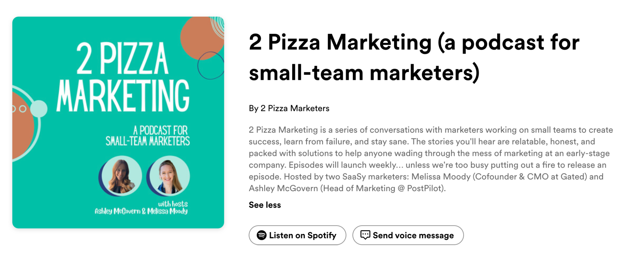Click the By 2 Pizza Marketers byline

tap(288, 108)
